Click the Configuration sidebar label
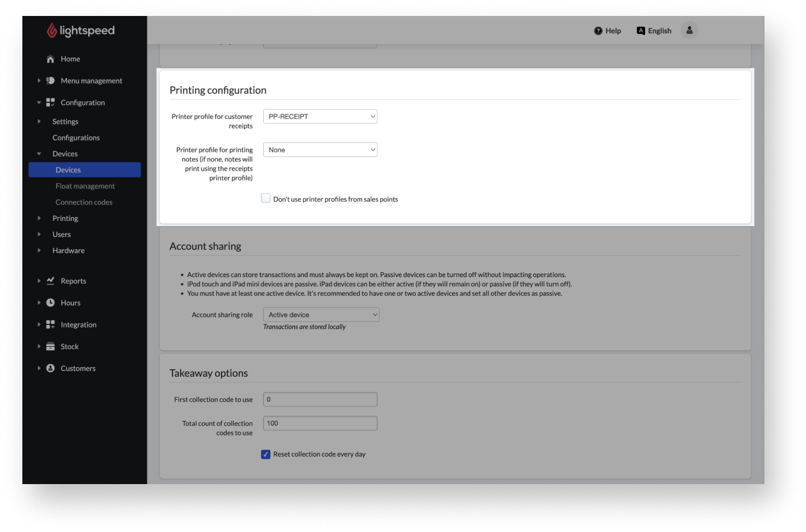The image size is (806, 532). [x=82, y=102]
